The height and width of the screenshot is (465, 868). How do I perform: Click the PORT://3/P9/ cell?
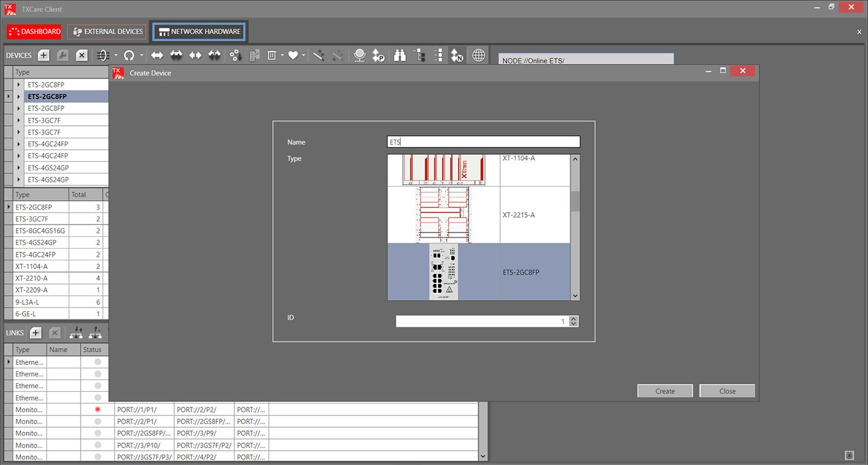[203, 433]
